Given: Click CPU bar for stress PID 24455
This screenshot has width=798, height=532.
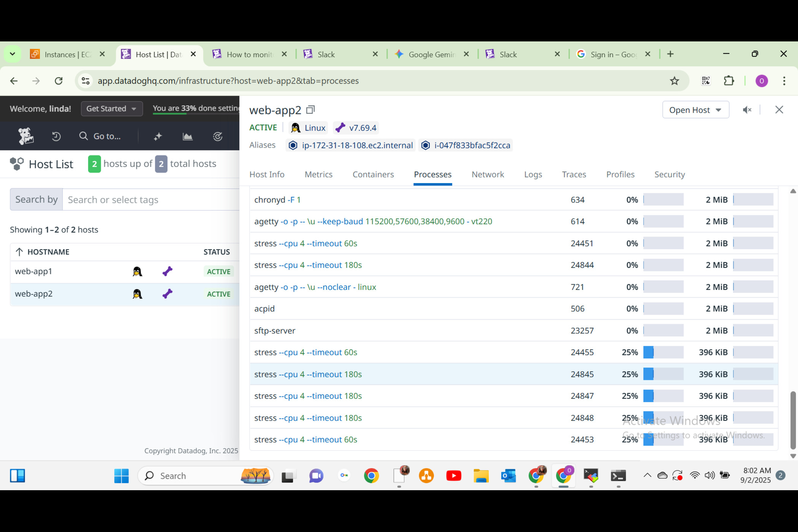Looking at the screenshot, I should point(663,352).
